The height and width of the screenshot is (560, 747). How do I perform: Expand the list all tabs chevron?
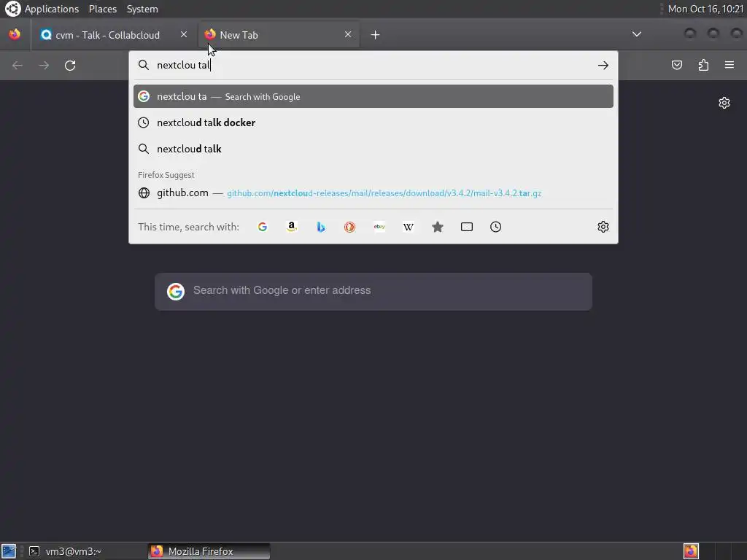pos(636,34)
